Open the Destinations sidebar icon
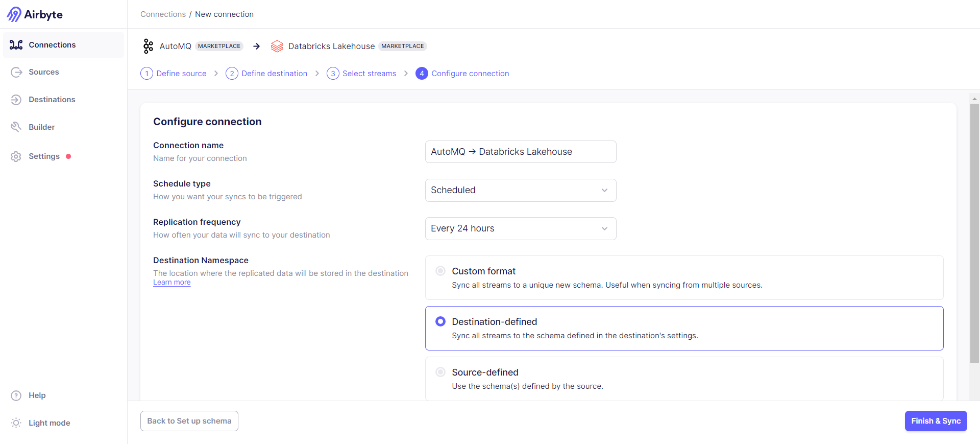The height and width of the screenshot is (444, 980). coord(16,100)
